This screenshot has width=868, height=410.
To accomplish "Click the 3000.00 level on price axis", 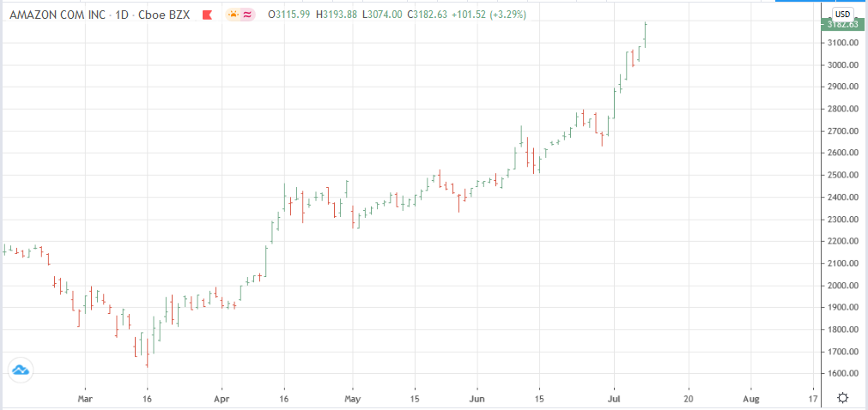I will tap(841, 65).
